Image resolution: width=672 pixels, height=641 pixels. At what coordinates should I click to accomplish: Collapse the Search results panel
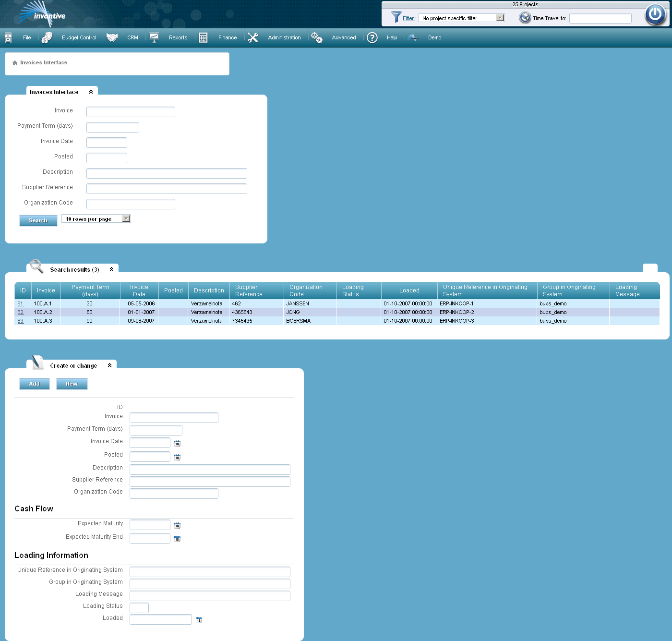coord(111,269)
